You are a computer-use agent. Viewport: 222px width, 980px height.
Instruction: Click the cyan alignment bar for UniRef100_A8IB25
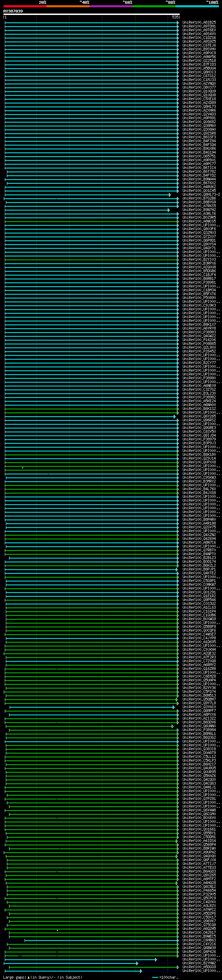(x=92, y=23)
